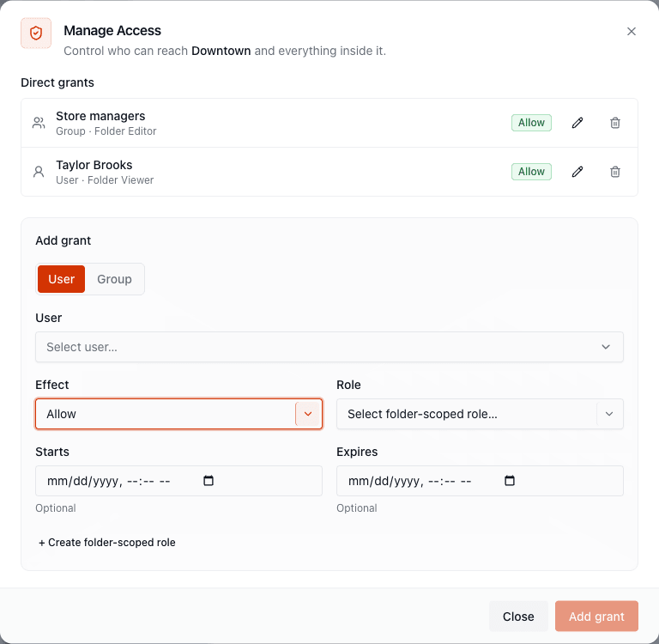This screenshot has width=659, height=644.
Task: Click the Starts field label
Action: point(52,452)
